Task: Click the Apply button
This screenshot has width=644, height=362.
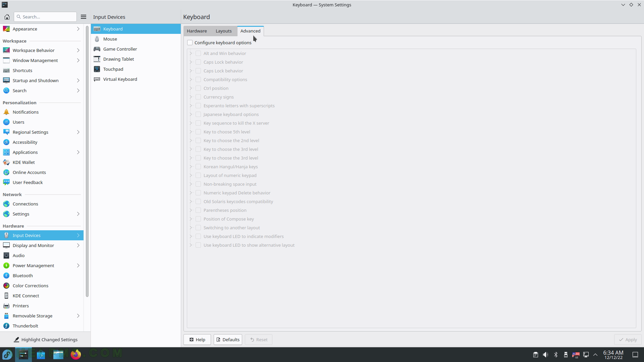Action: tap(628, 340)
